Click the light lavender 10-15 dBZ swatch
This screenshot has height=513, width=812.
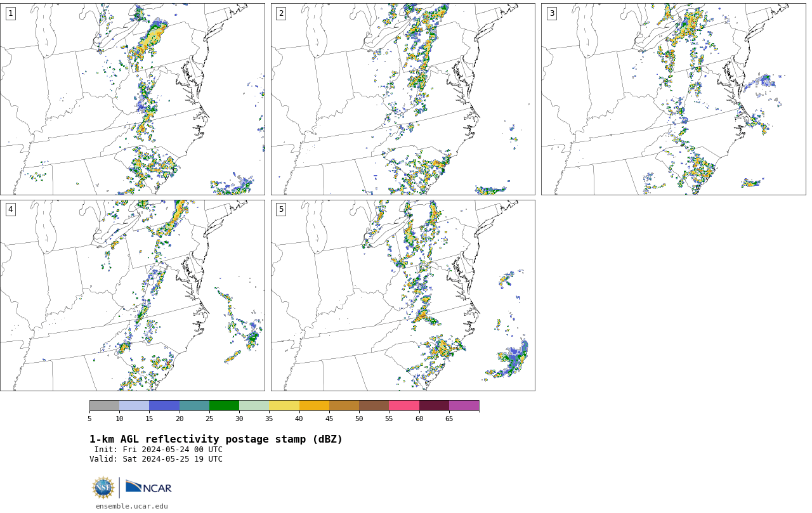[x=134, y=406]
